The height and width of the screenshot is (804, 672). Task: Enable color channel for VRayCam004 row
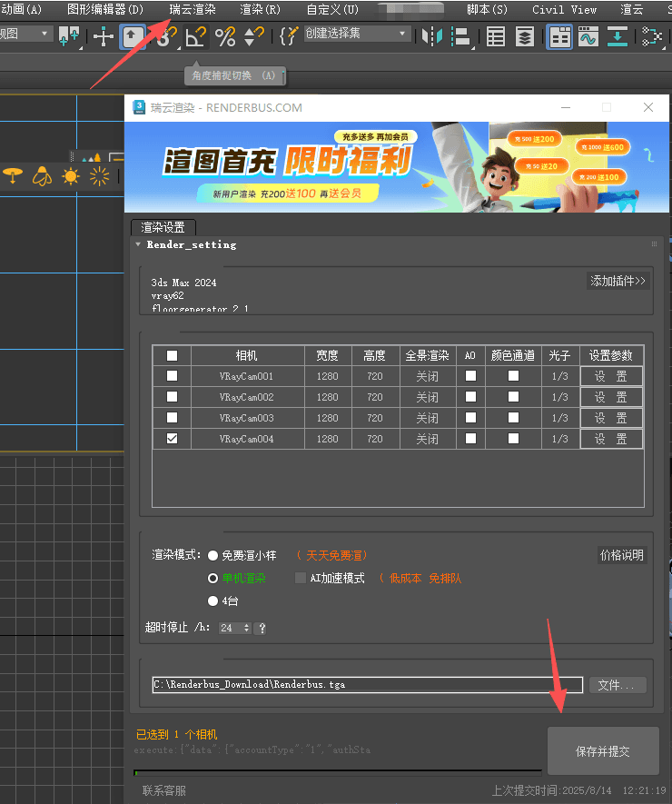513,439
